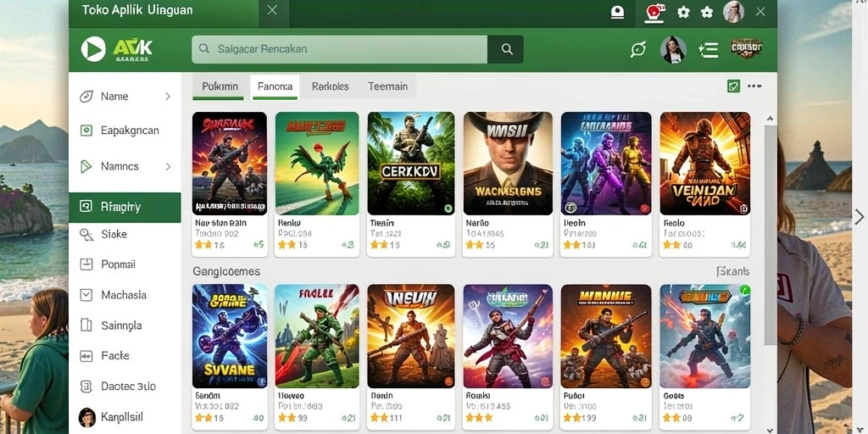Switch to the Teemain tab
This screenshot has width=868, height=434.
[x=387, y=87]
